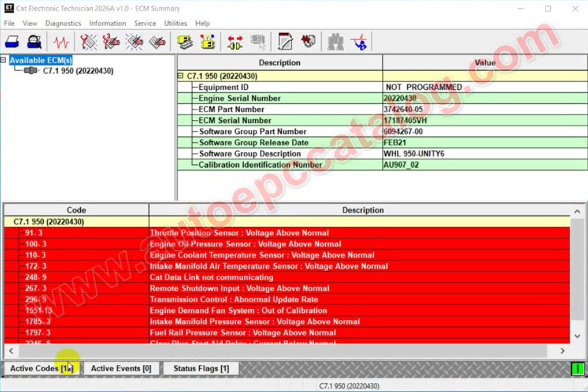
Task: Open the yellow Configuration tool icon
Action: tap(207, 43)
